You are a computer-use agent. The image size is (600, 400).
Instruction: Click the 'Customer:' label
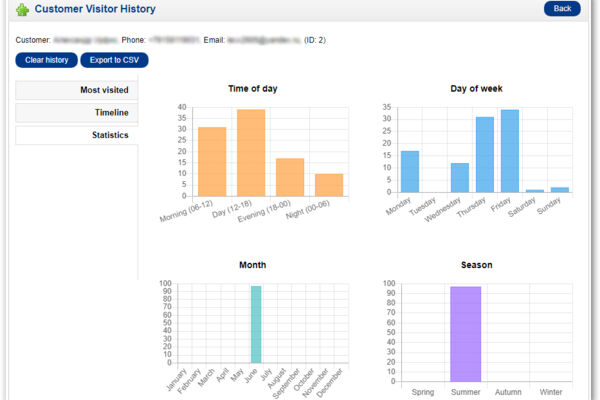pos(33,40)
